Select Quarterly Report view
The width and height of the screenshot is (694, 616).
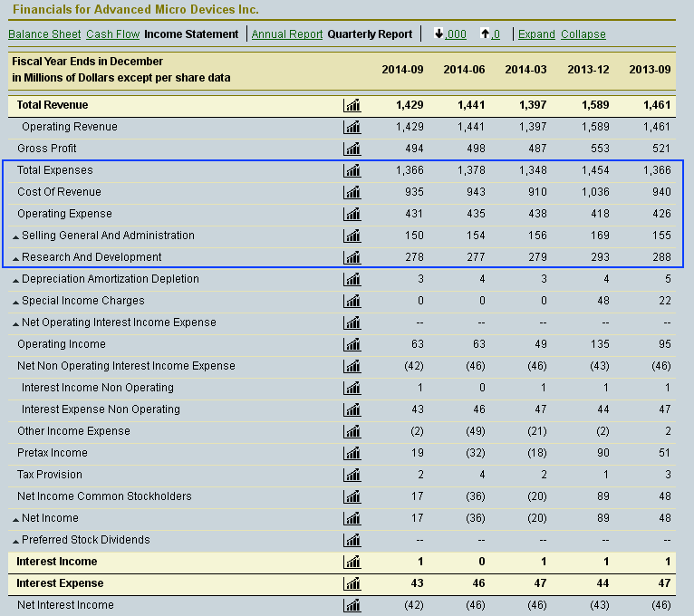(370, 34)
